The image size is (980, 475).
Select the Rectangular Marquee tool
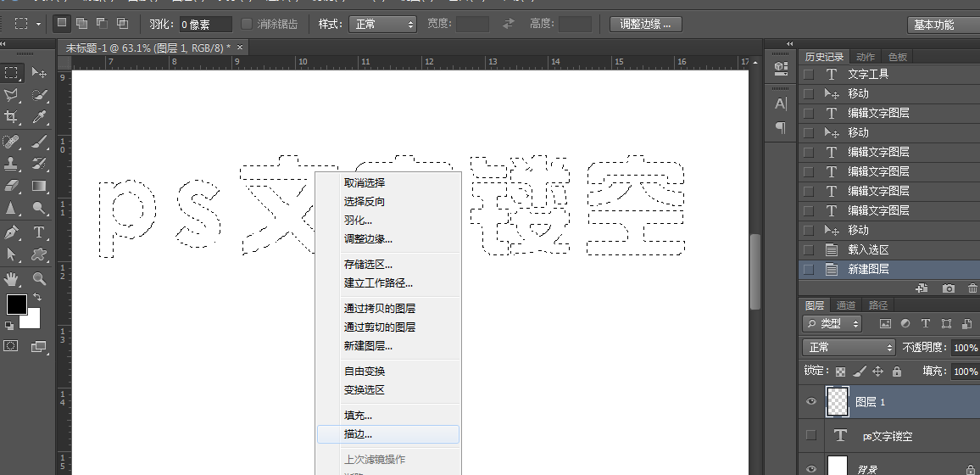click(x=11, y=72)
